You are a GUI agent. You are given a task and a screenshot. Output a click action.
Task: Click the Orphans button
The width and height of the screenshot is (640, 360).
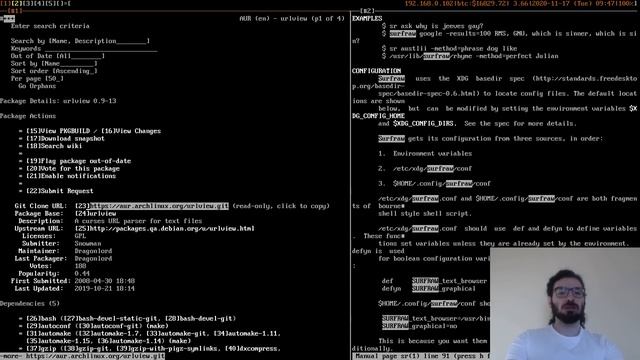click(x=43, y=86)
